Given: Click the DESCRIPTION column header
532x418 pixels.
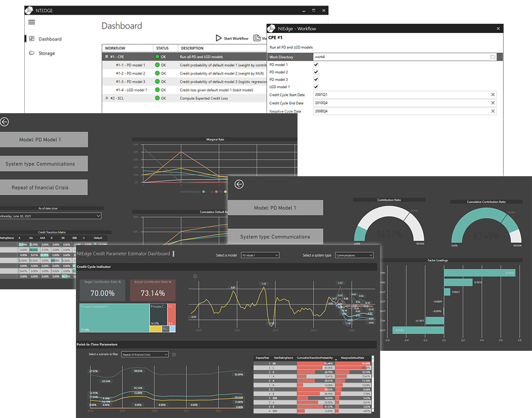Looking at the screenshot, I should click(192, 48).
